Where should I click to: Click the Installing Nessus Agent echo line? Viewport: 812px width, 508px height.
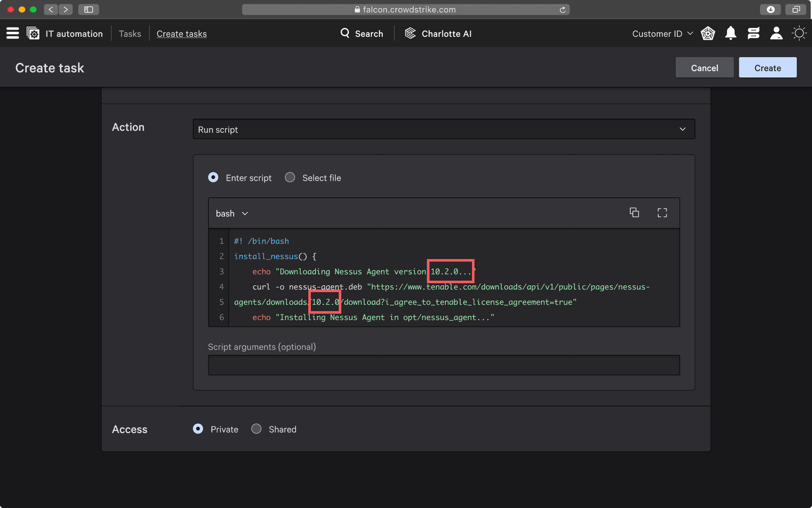pyautogui.click(x=373, y=317)
